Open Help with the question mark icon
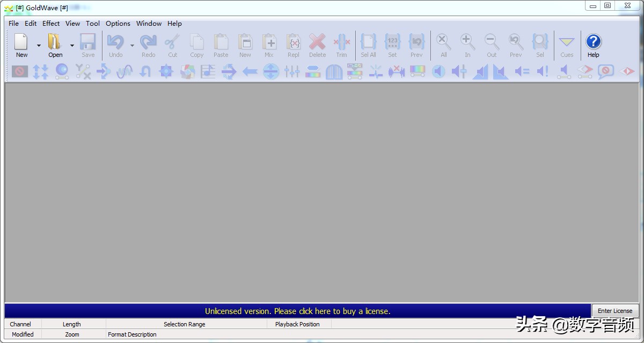Viewport: 644px width, 343px height. point(593,45)
